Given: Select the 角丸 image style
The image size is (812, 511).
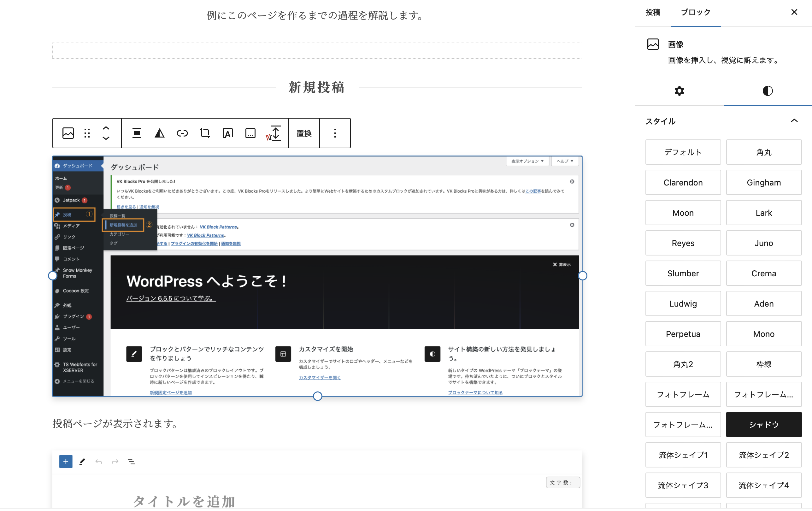Looking at the screenshot, I should tap(763, 152).
